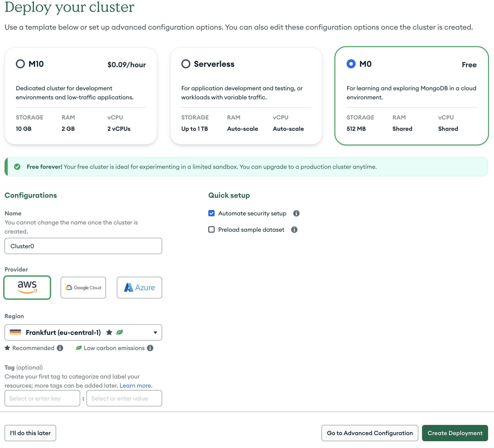Screen dimensions: 494x448
Task: Click the German flag in the region field
Action: pyautogui.click(x=15, y=332)
